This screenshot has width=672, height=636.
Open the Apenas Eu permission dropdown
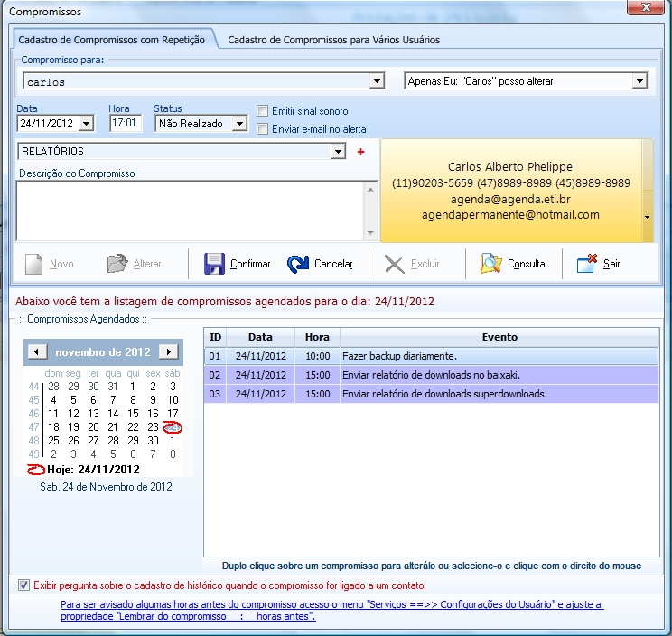tap(639, 81)
